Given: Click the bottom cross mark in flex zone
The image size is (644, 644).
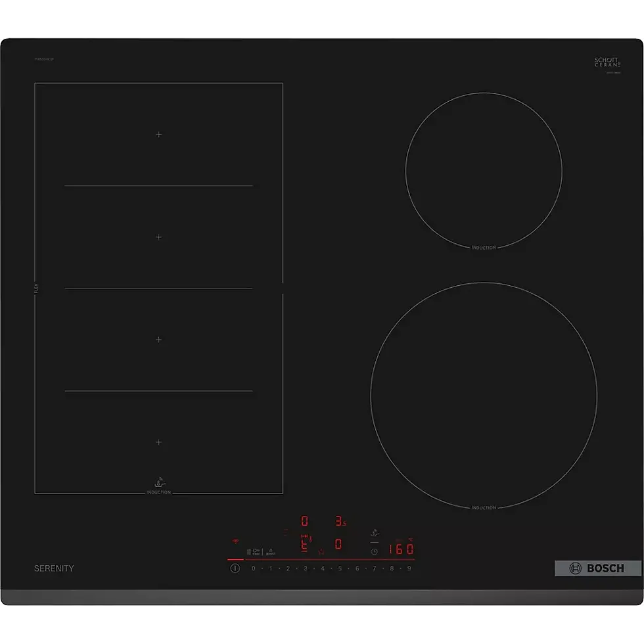Looking at the screenshot, I should pos(158,442).
